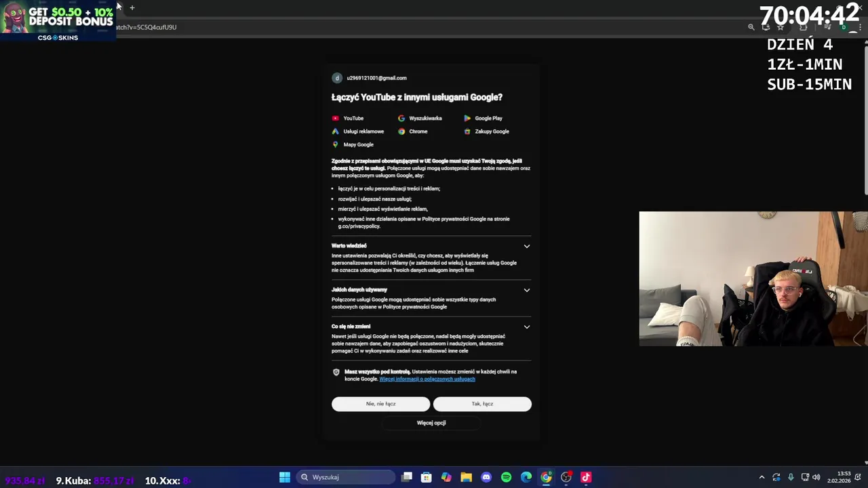
Task: Click the 'Google Play' service label
Action: 488,118
